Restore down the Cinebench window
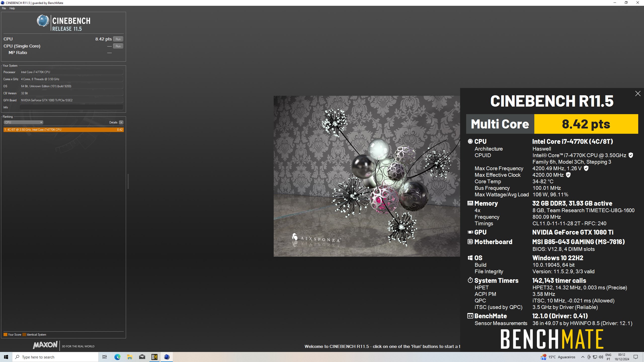This screenshot has width=644, height=362. click(x=626, y=3)
